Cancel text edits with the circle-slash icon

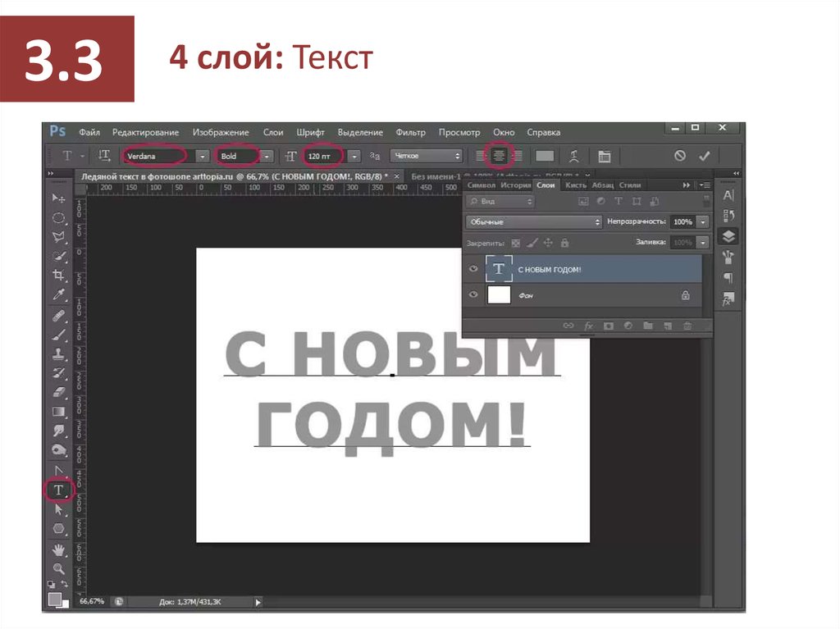(x=679, y=156)
